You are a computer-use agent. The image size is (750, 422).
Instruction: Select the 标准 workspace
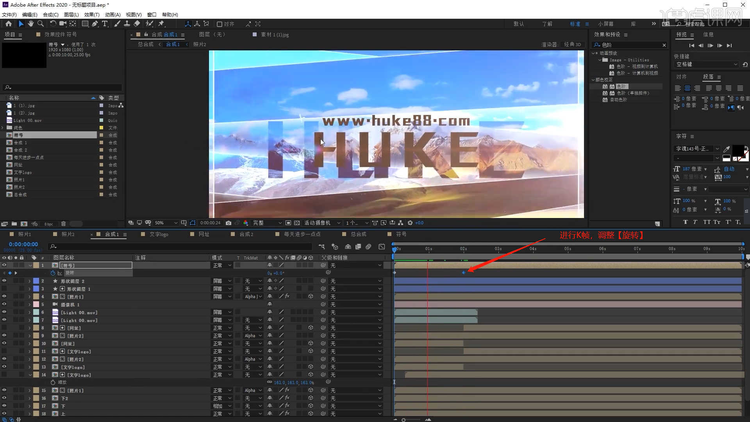coord(574,24)
